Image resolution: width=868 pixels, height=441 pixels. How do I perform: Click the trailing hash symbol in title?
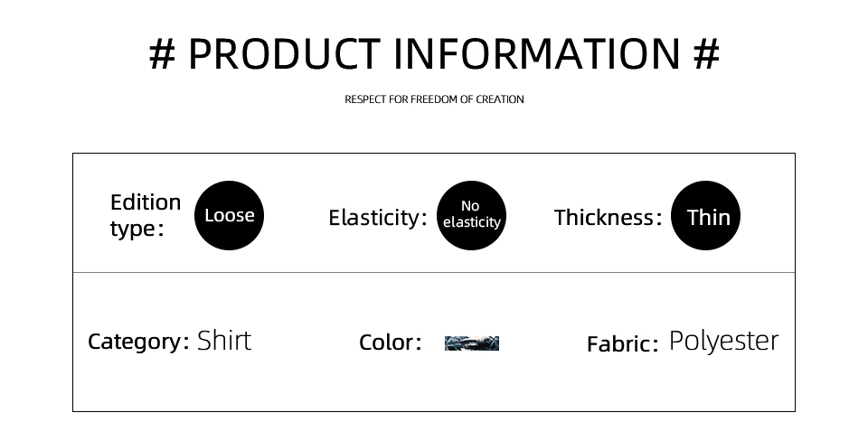pyautogui.click(x=706, y=54)
